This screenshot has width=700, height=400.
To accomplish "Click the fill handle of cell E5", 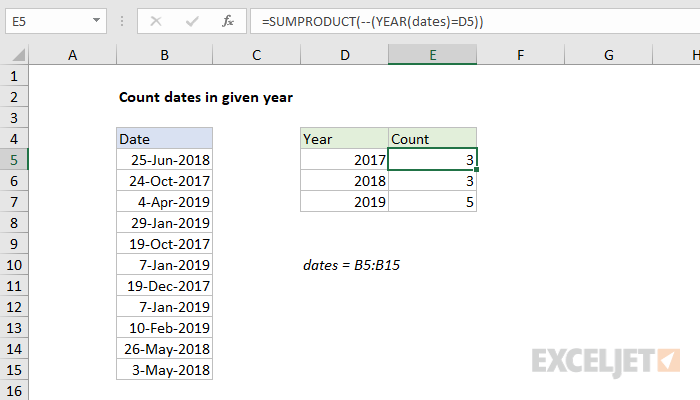I will 476,170.
